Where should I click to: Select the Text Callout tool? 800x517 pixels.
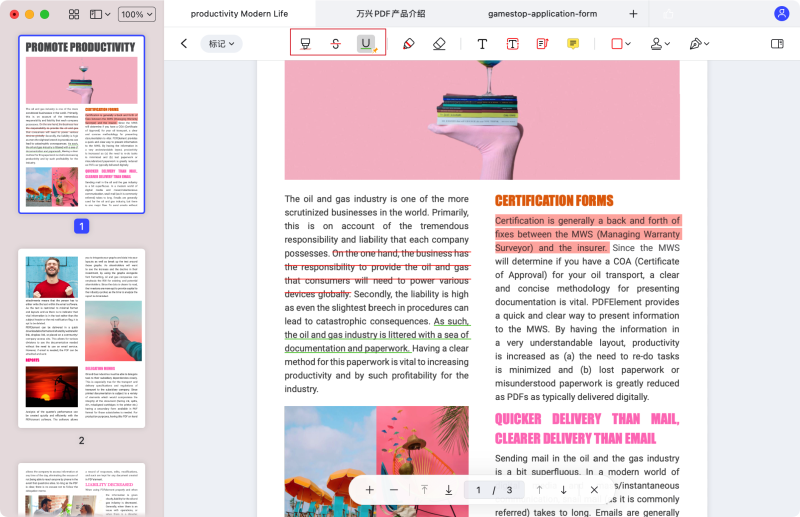542,44
